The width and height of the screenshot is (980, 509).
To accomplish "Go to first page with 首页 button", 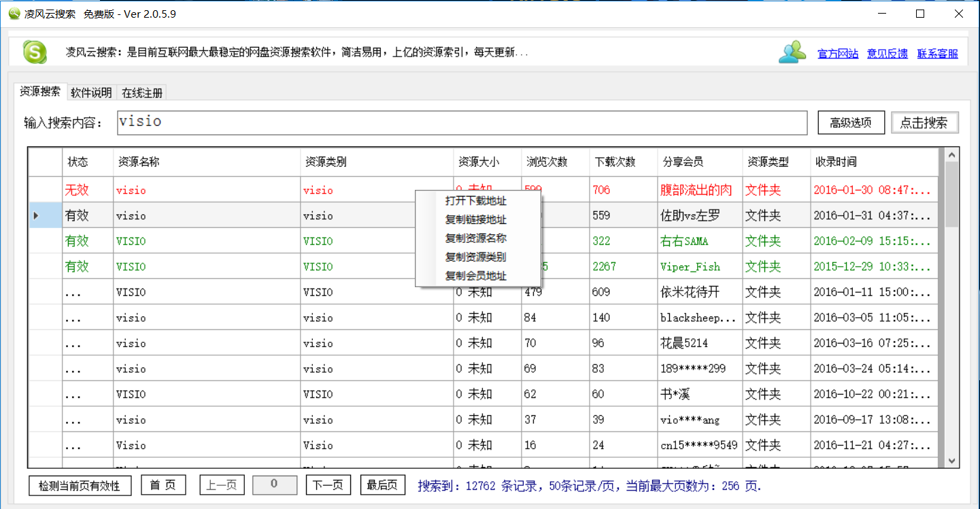I will tap(163, 485).
